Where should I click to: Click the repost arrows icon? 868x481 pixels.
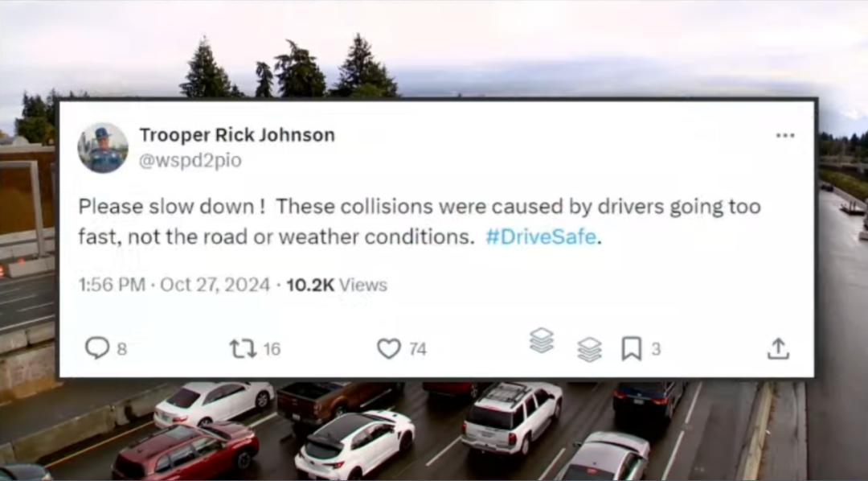(x=243, y=349)
